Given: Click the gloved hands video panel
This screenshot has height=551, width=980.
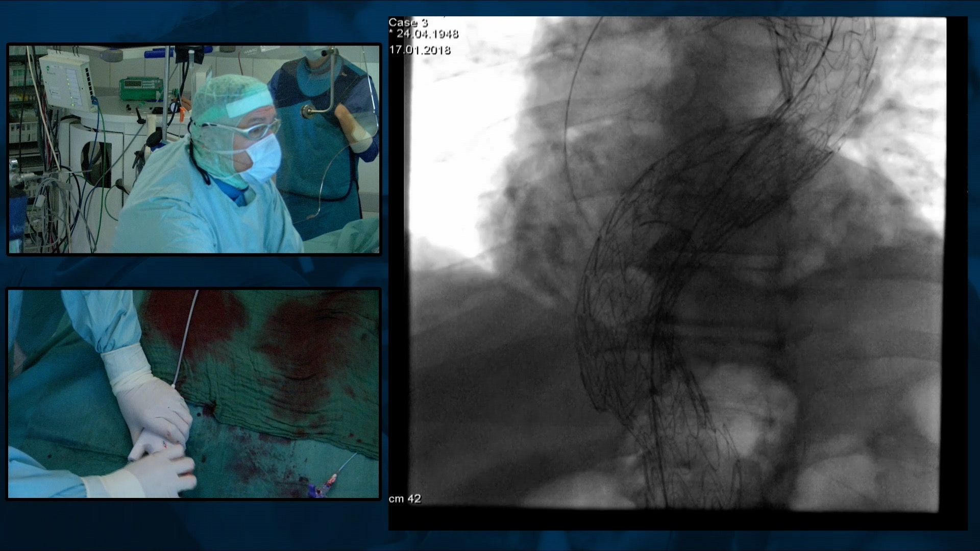Looking at the screenshot, I should (x=194, y=394).
